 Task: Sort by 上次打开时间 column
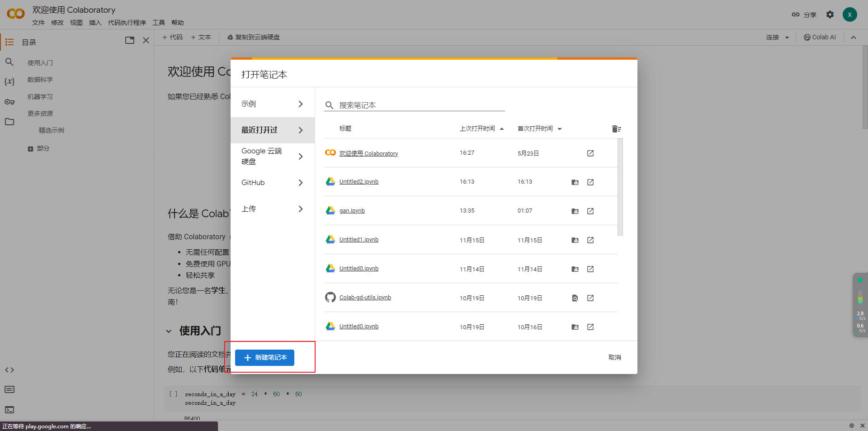481,129
